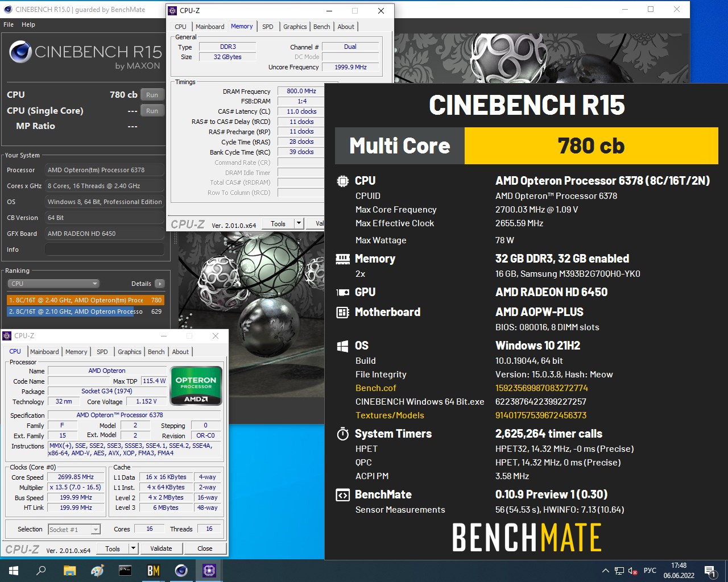Switch to BenchMate taskbar icon

pyautogui.click(x=153, y=571)
